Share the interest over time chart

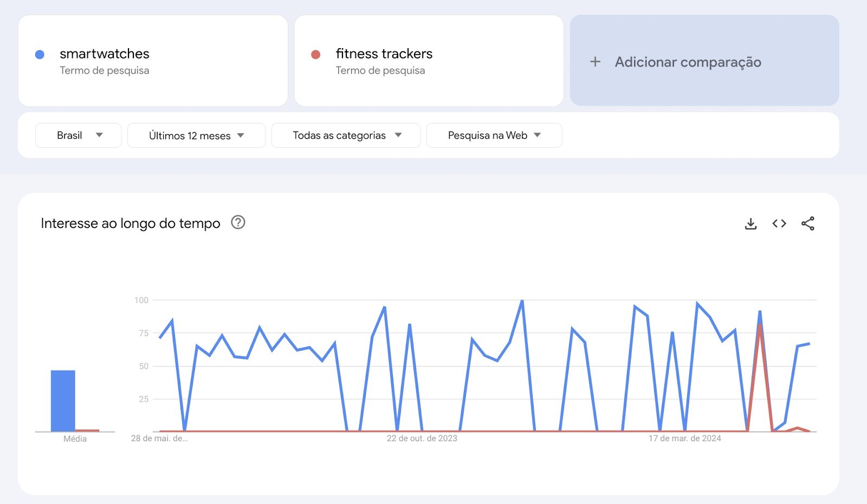[808, 224]
